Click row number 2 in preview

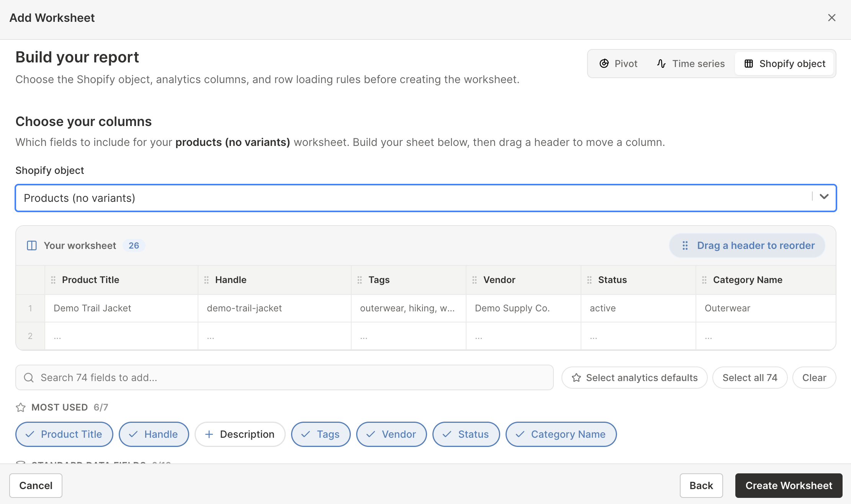pyautogui.click(x=30, y=336)
